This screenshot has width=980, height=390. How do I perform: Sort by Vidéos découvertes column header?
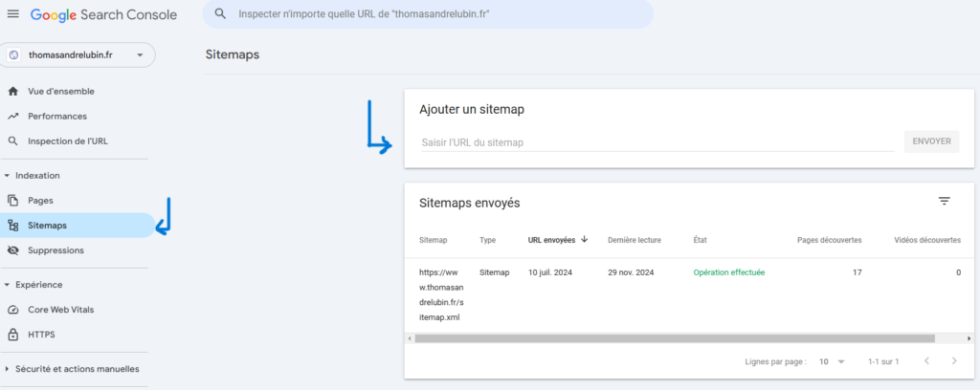coord(927,240)
